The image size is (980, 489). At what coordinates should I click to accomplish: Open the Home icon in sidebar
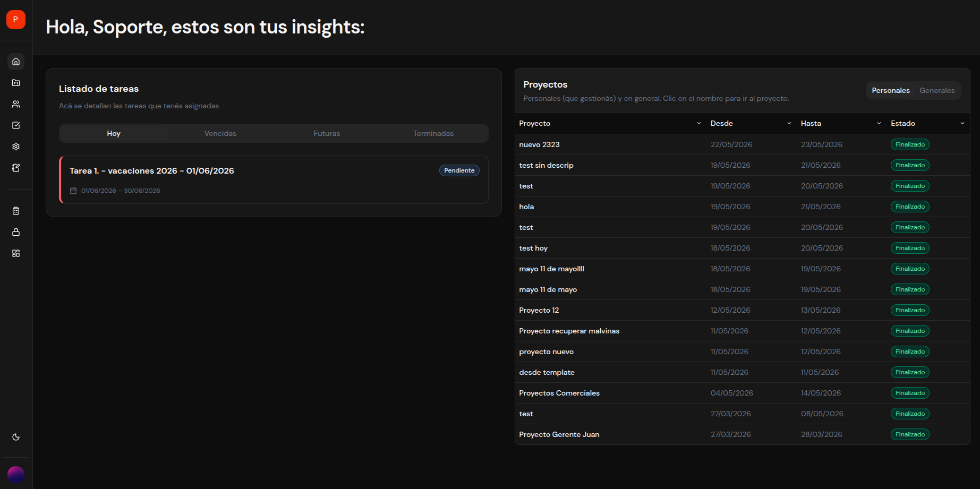pos(16,62)
